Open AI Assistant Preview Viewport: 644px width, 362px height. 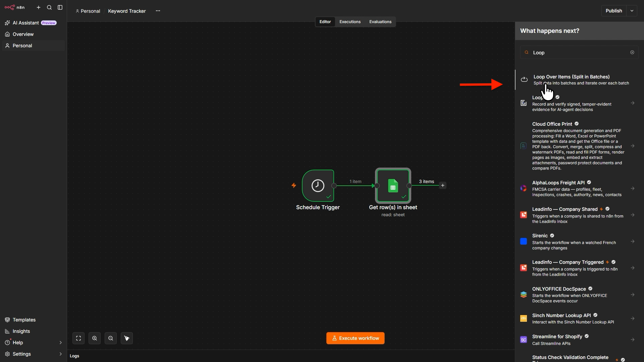coord(33,23)
